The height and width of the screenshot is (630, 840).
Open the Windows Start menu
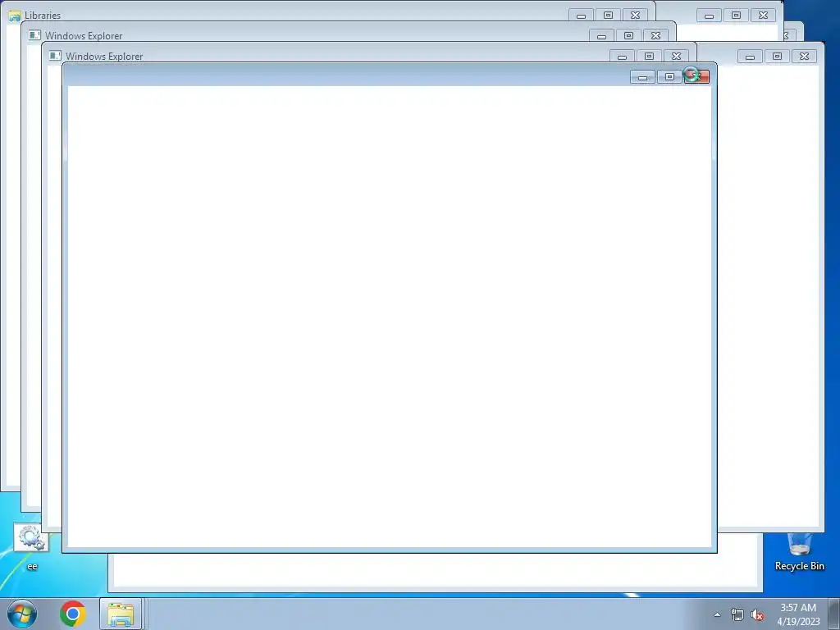point(22,614)
